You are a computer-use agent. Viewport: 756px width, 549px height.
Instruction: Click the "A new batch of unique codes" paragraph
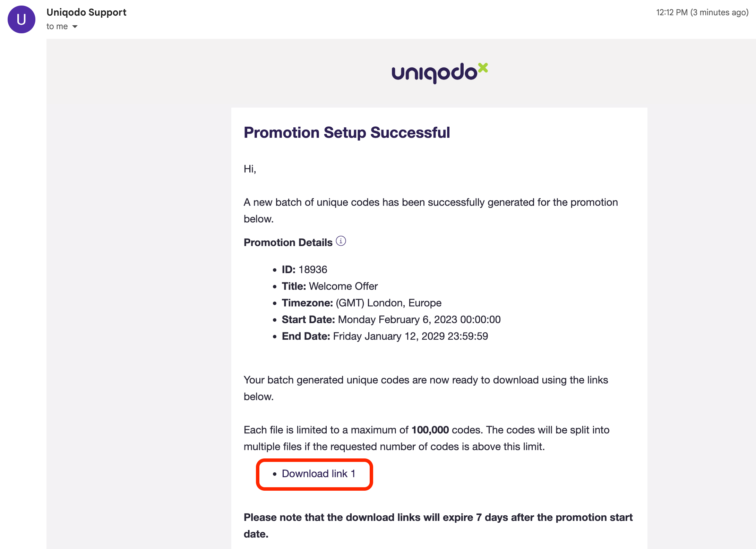point(430,202)
